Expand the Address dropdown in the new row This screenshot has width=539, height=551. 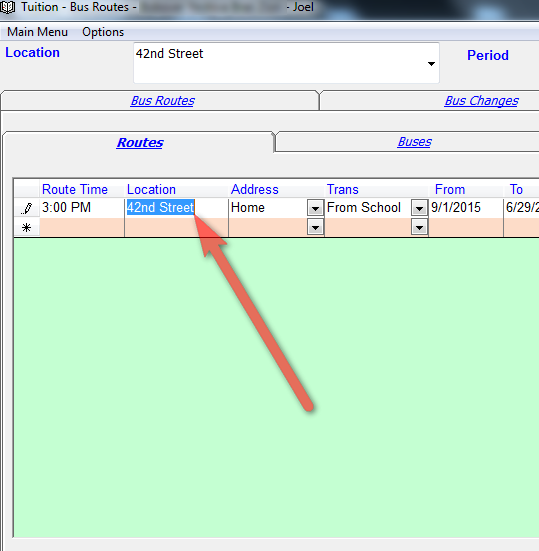[x=315, y=228]
